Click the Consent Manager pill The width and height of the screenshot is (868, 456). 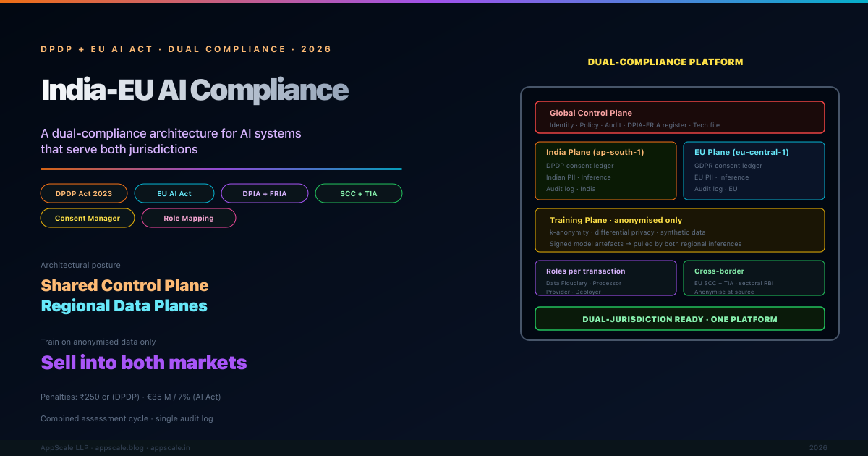[x=88, y=218]
